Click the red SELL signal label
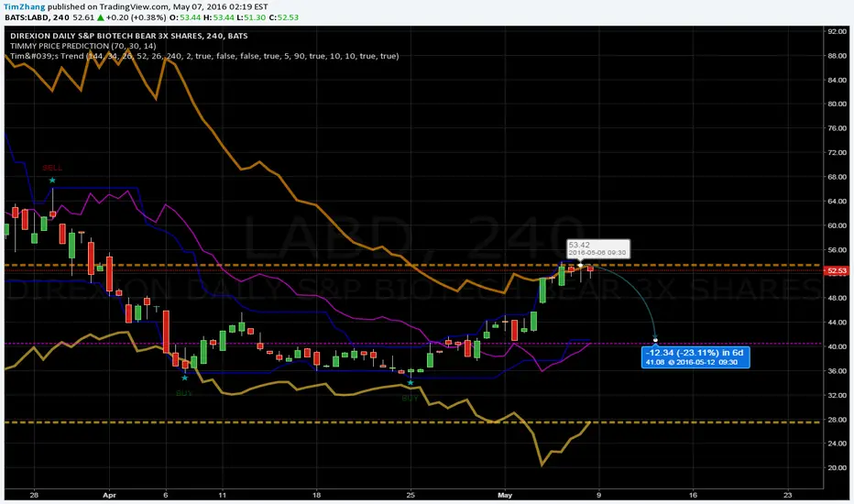The height and width of the screenshot is (504, 854). 52,168
